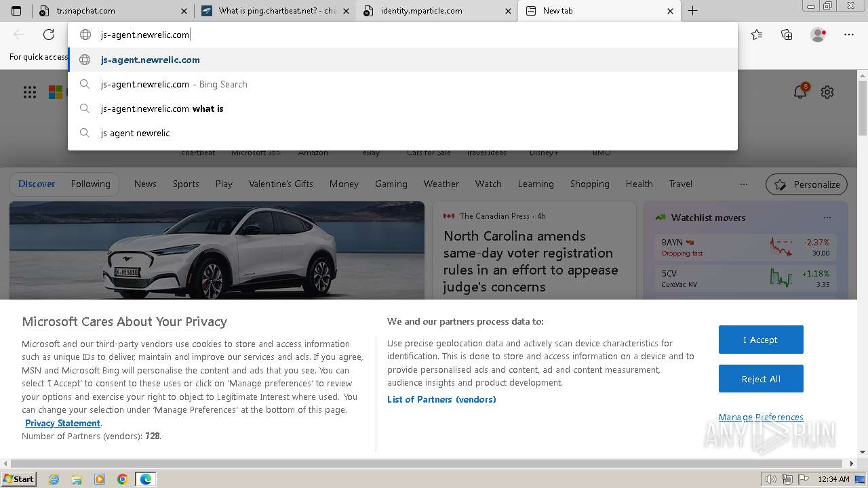This screenshot has width=868, height=488.
Task: Click the Reject All button
Action: [x=761, y=379]
